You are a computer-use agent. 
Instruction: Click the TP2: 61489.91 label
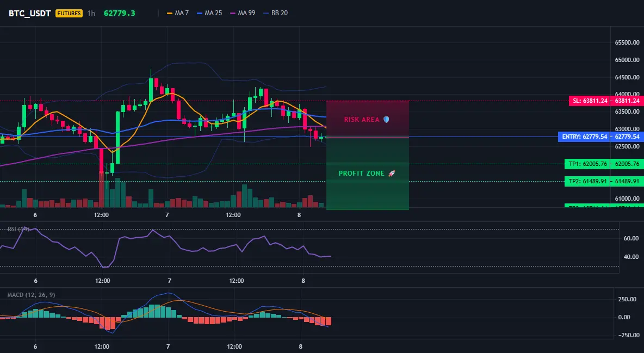tap(587, 181)
